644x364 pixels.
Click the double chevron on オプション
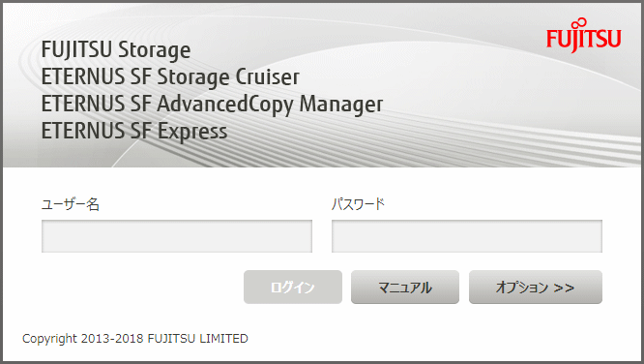click(x=564, y=288)
